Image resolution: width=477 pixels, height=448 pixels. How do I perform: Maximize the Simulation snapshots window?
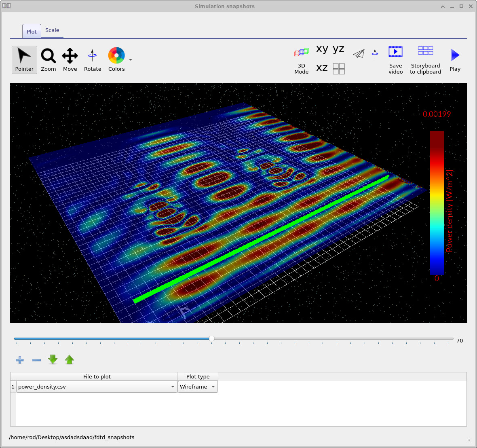461,6
